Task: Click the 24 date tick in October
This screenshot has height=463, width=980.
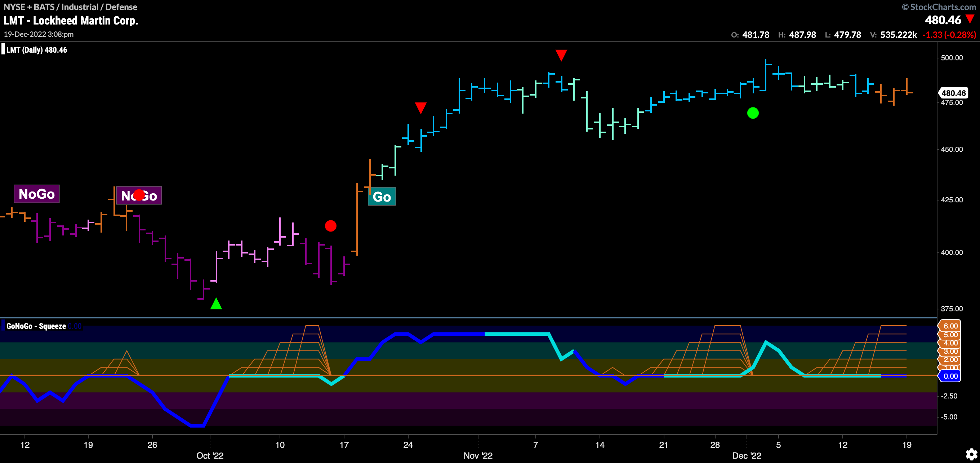Action: (x=408, y=445)
